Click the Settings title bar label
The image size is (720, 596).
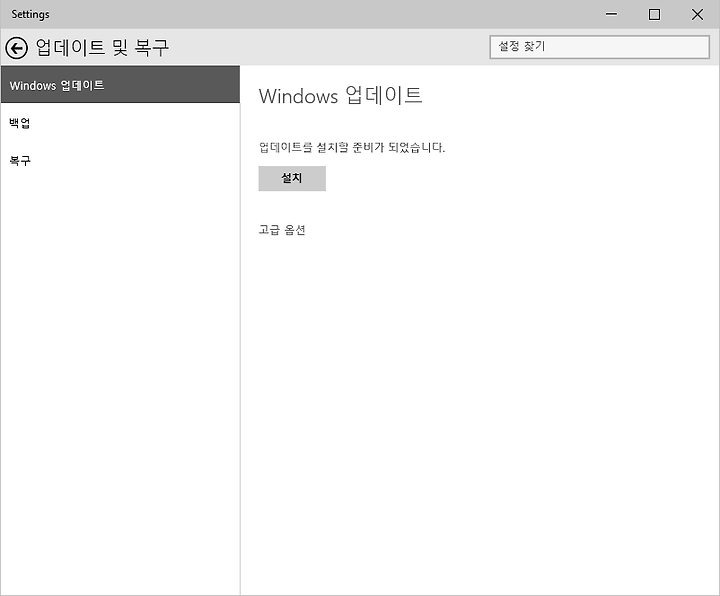point(30,14)
